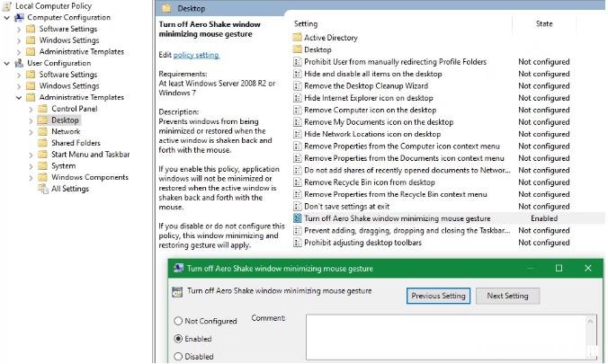This screenshot has width=608, height=364.
Task: Select the Enabled radio button
Action: click(178, 339)
